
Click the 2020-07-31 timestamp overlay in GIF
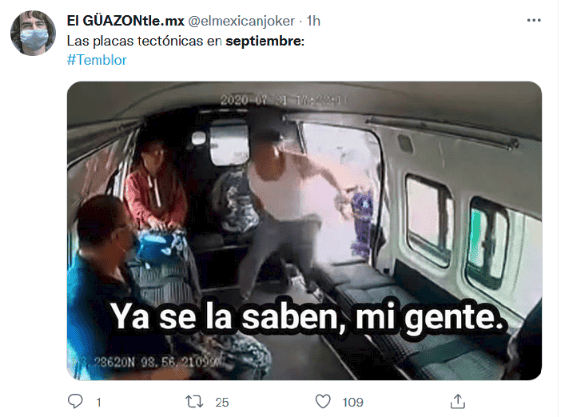[x=282, y=100]
